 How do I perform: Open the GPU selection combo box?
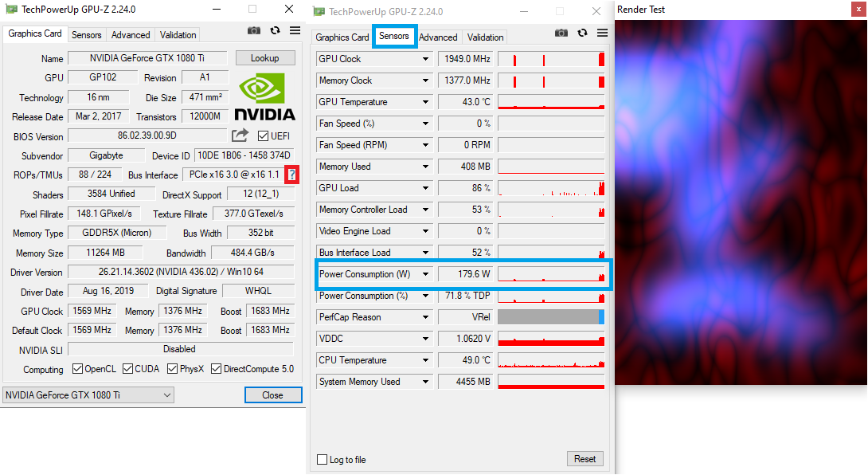tap(88, 395)
